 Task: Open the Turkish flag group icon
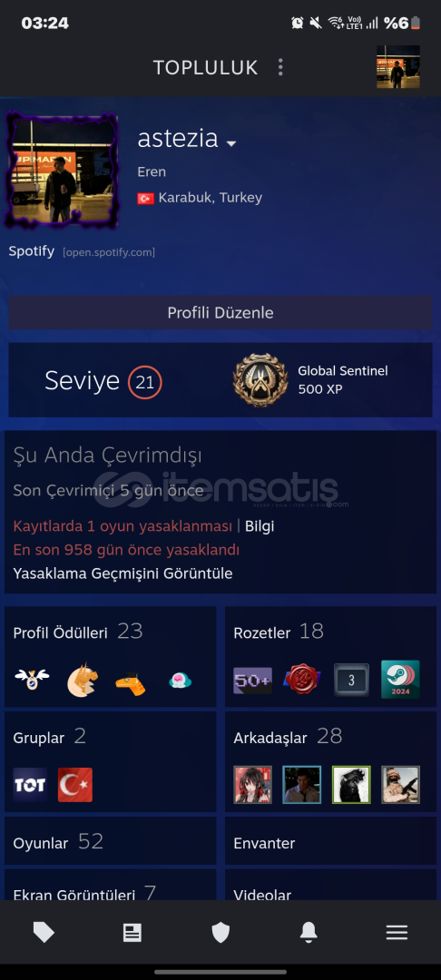(x=75, y=784)
